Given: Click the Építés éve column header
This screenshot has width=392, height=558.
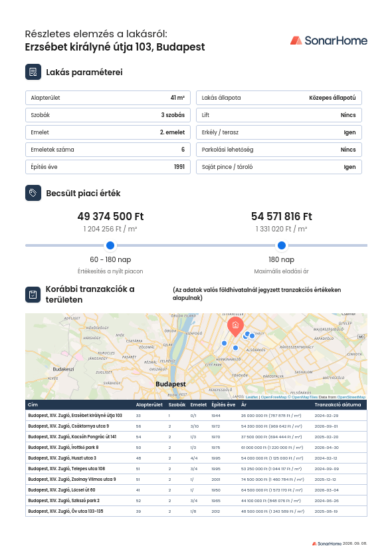Looking at the screenshot, I should click(223, 404).
